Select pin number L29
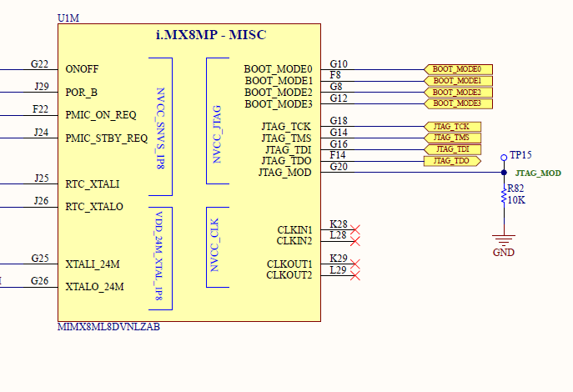This screenshot has height=392, width=573. pos(338,270)
